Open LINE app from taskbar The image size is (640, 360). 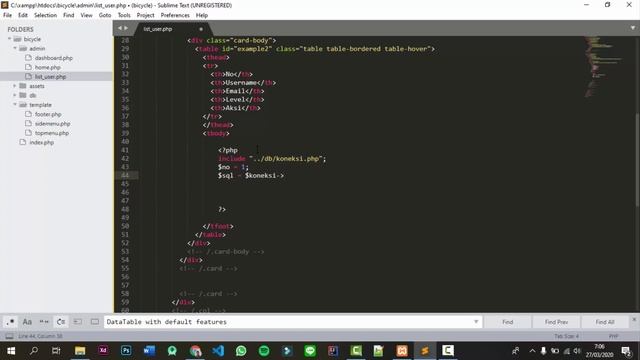click(310, 351)
